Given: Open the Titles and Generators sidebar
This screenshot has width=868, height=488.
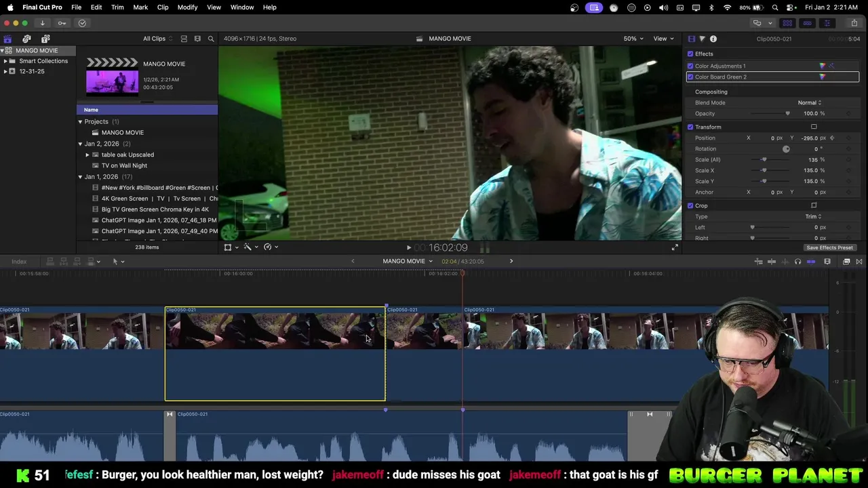Looking at the screenshot, I should pyautogui.click(x=45, y=39).
